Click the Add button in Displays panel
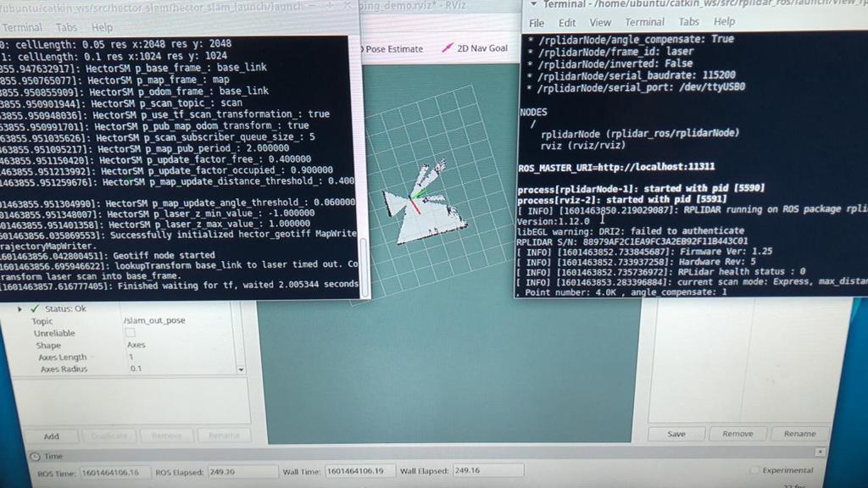 click(x=52, y=436)
